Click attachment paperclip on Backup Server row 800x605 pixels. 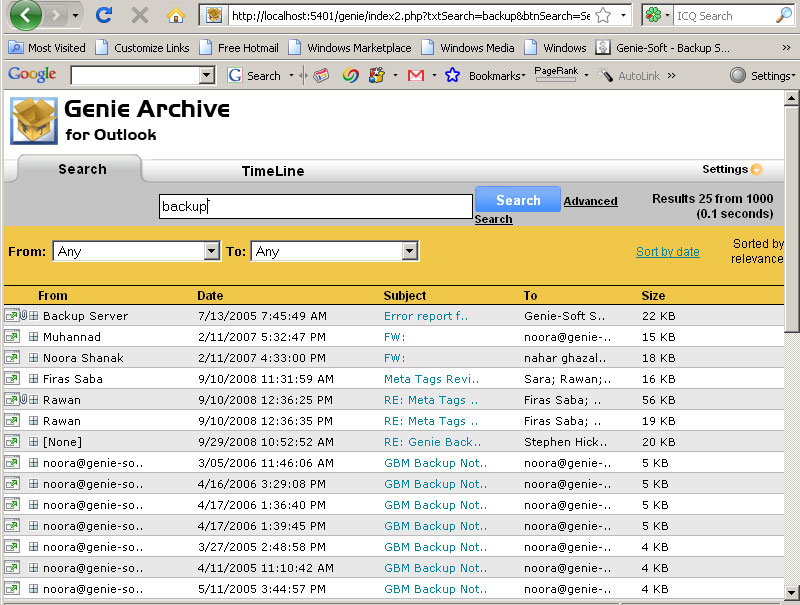23,315
